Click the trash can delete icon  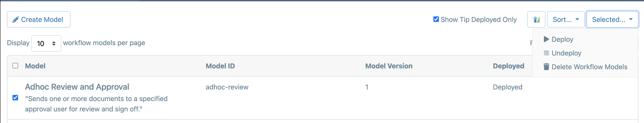coord(546,67)
